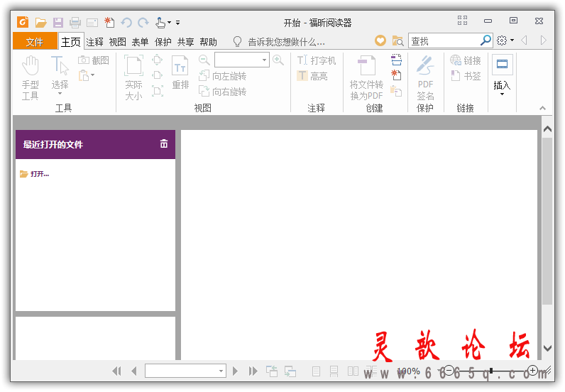Viewport: 565px width, 392px height.
Task: Switch to the 注释 Comment tab
Action: tap(95, 42)
